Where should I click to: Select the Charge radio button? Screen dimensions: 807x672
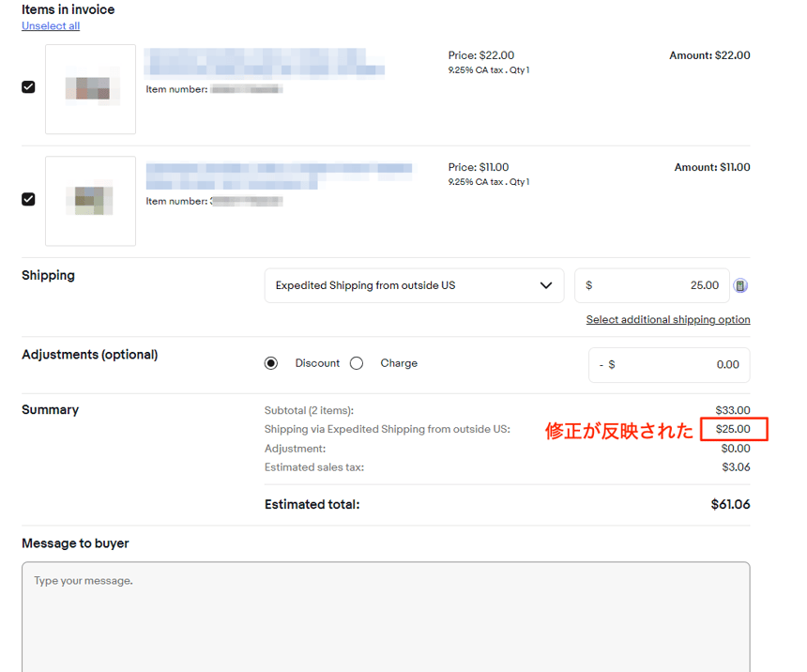[x=357, y=363]
